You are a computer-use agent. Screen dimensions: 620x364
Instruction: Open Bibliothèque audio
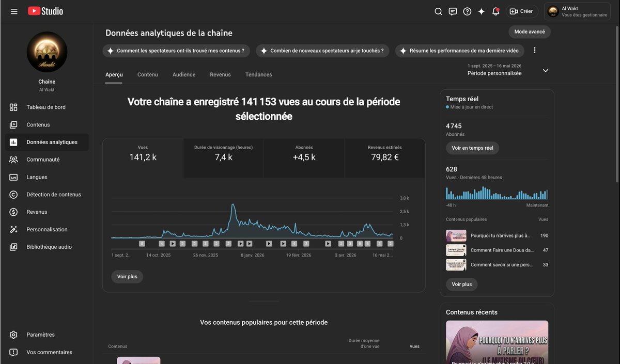point(47,247)
